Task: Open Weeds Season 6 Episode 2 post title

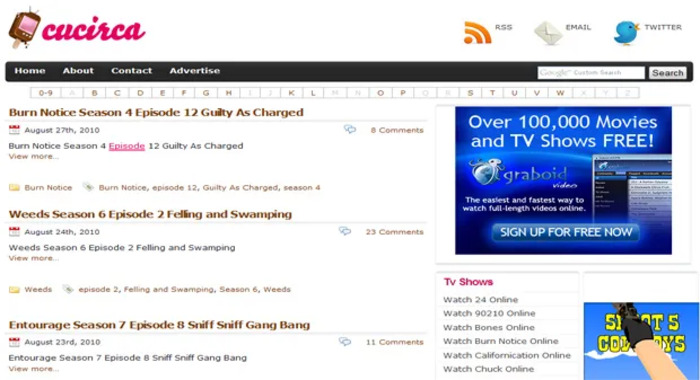Action: click(x=150, y=214)
